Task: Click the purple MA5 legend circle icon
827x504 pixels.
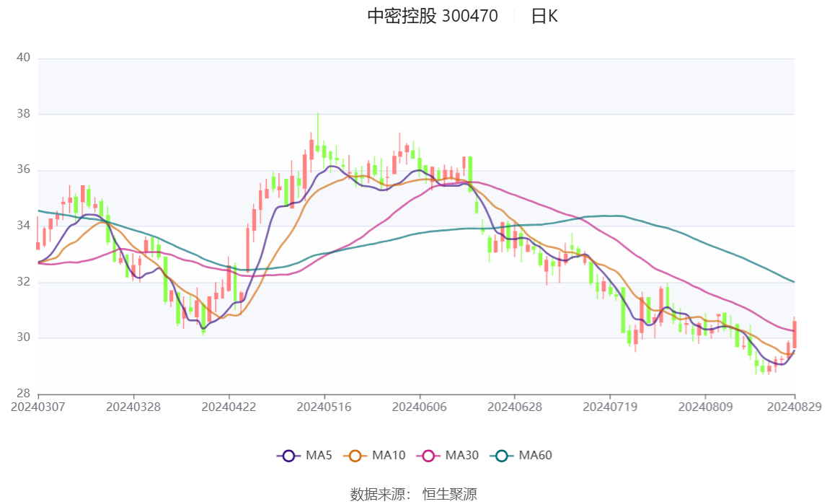Action: [x=288, y=456]
